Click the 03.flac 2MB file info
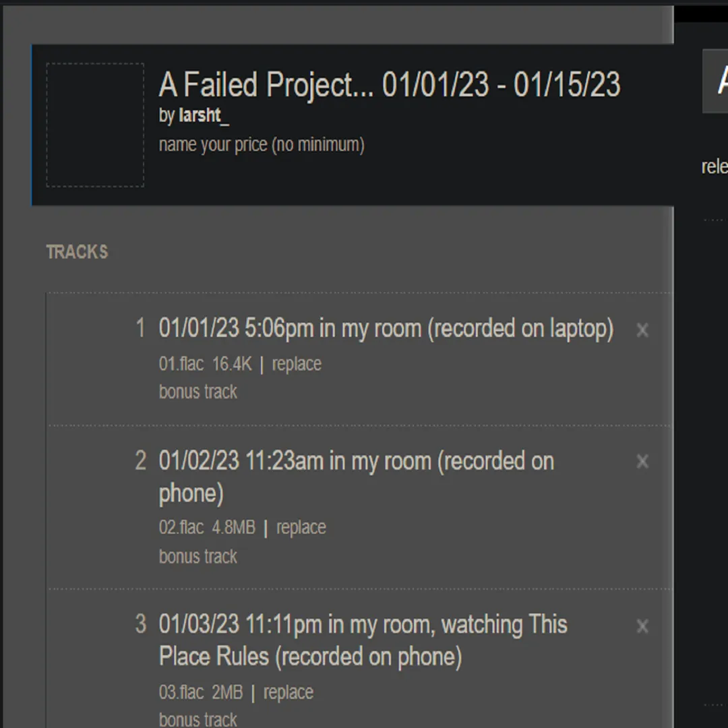 (x=200, y=692)
